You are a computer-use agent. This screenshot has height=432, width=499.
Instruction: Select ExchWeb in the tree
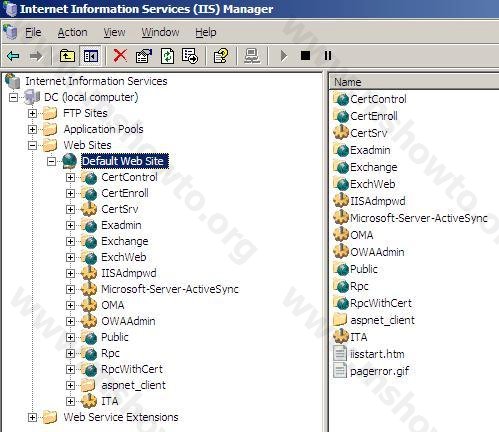coord(124,257)
